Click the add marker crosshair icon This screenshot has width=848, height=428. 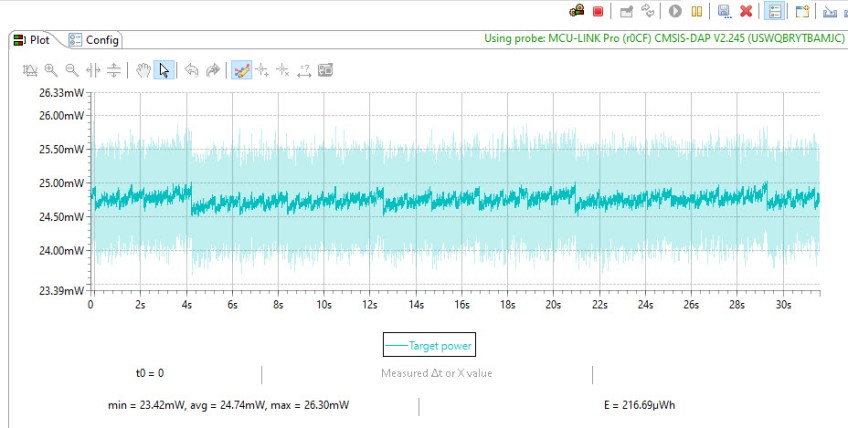[262, 70]
